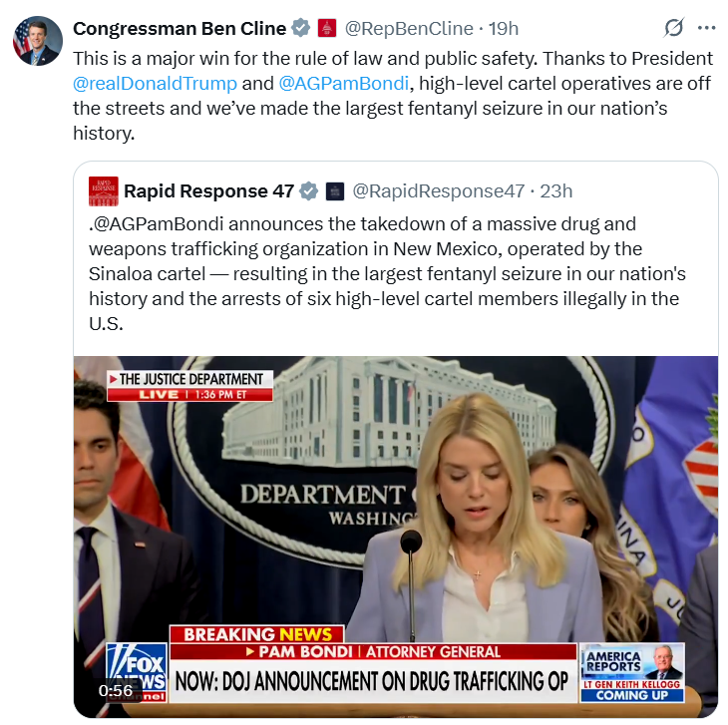Open the @AGPamBondi mention link

click(344, 84)
